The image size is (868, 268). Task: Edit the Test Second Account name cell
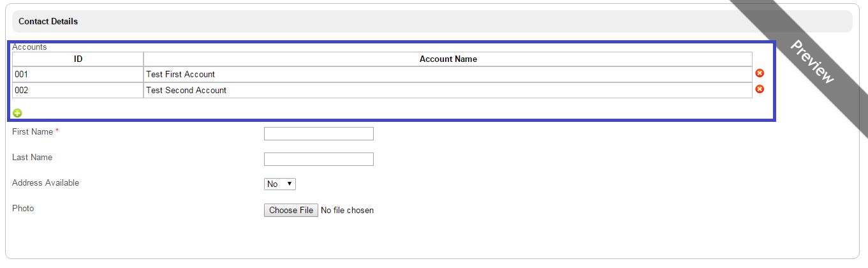[448, 91]
